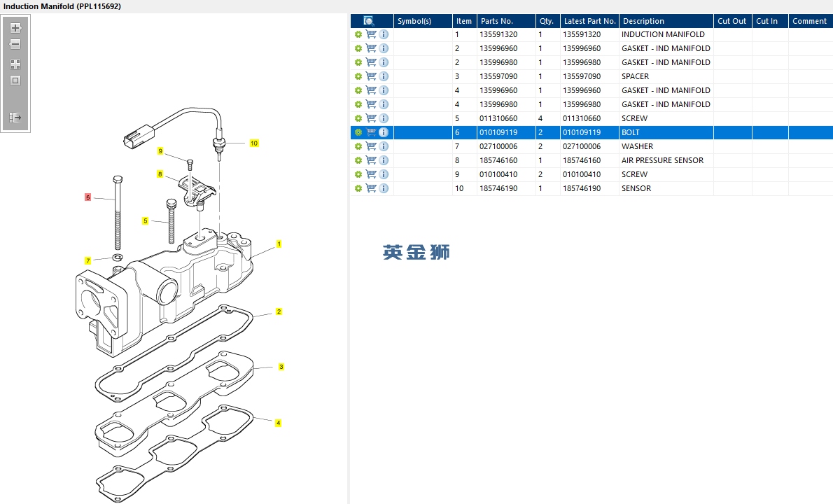The image size is (833, 504).
Task: Sort by the Qty. column header
Action: tap(547, 21)
